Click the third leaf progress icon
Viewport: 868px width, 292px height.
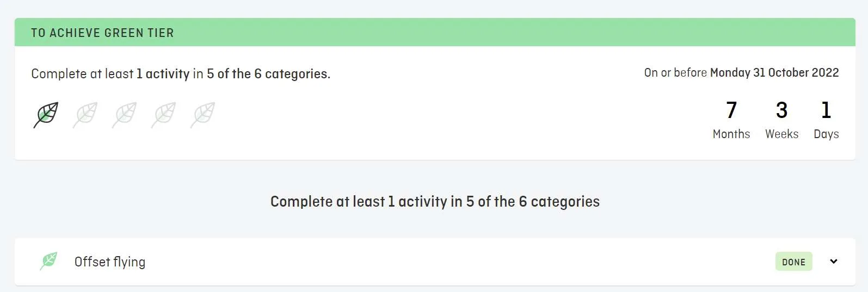click(x=125, y=115)
